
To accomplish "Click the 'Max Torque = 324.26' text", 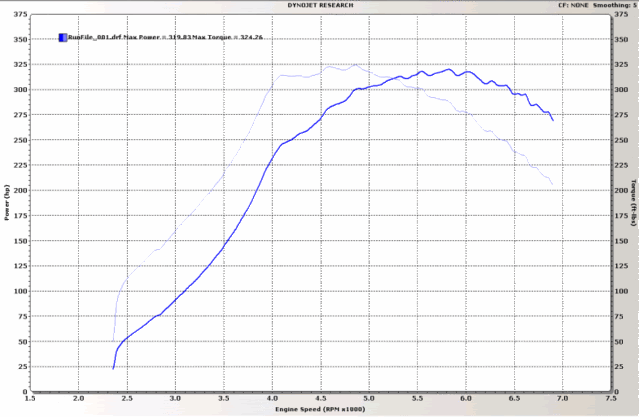I will click(x=227, y=38).
